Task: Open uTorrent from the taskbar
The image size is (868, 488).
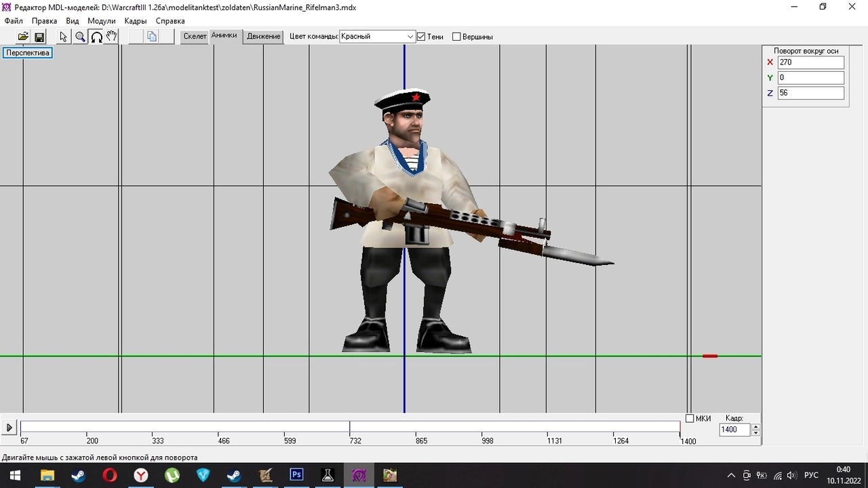Action: point(172,475)
